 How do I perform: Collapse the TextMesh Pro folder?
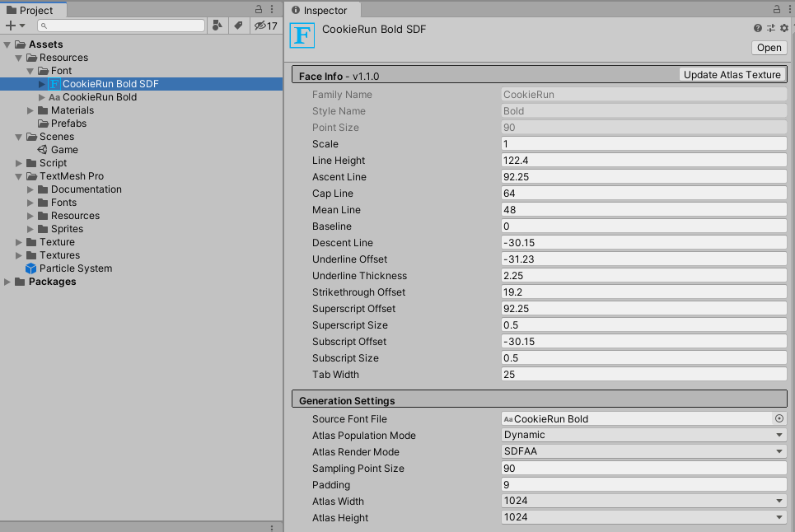[x=19, y=176]
